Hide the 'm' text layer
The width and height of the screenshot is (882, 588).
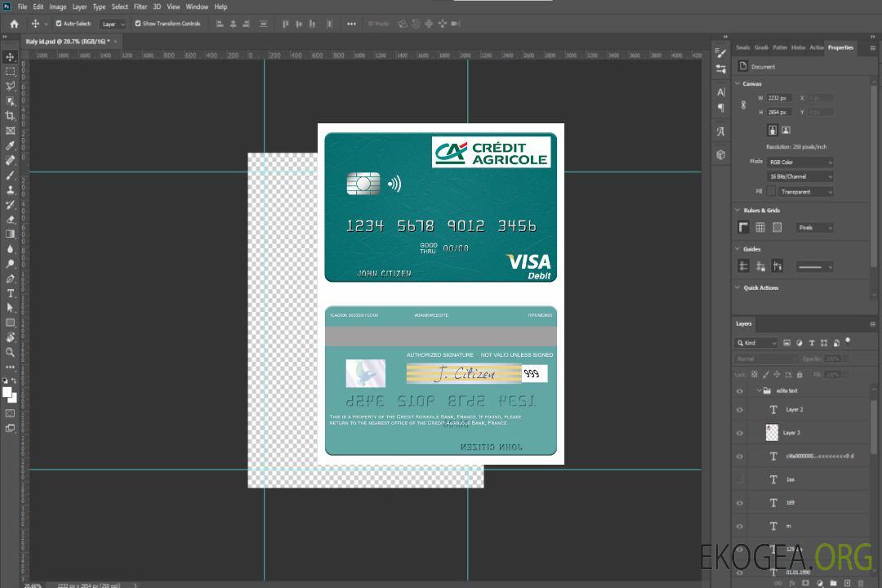pyautogui.click(x=740, y=527)
